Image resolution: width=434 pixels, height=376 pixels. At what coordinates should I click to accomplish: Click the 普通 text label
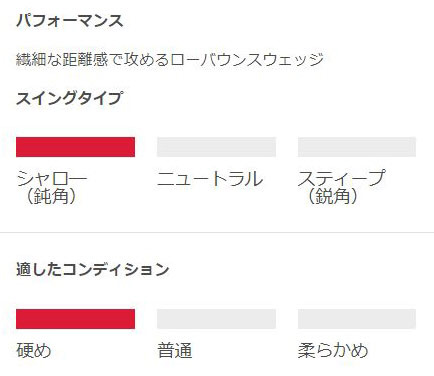coord(175,351)
